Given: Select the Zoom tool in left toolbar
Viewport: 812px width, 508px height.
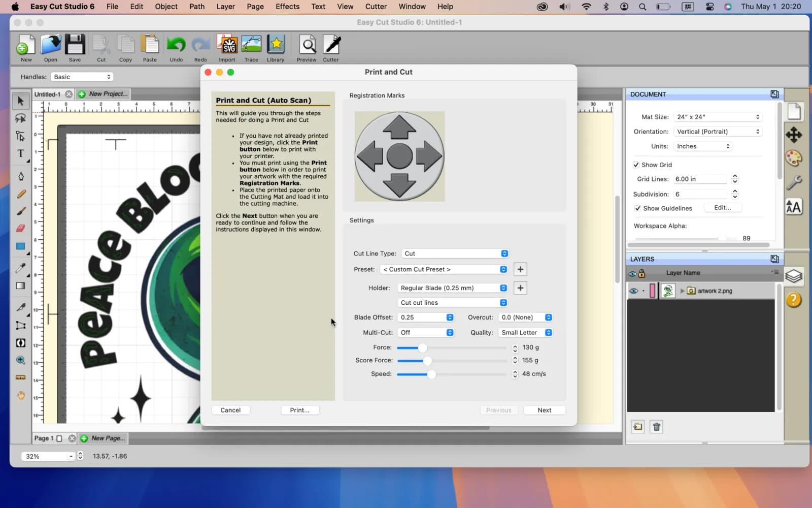Looking at the screenshot, I should click(x=20, y=360).
